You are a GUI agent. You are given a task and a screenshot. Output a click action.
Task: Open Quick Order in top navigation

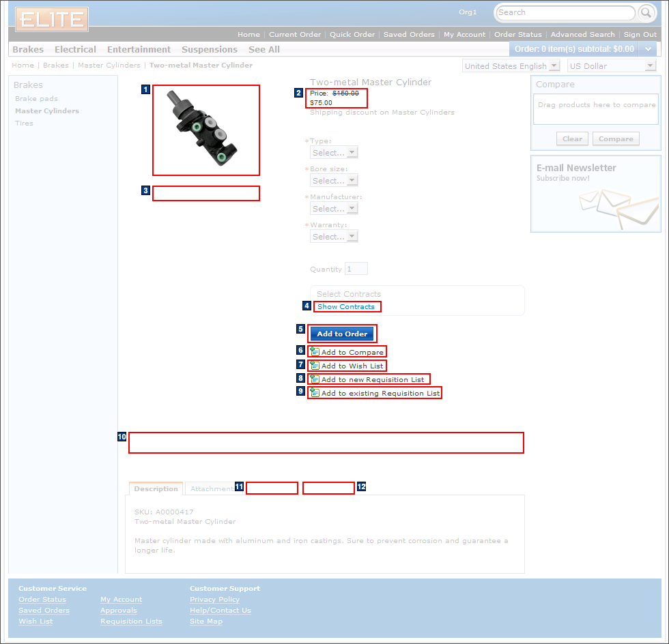tap(352, 34)
